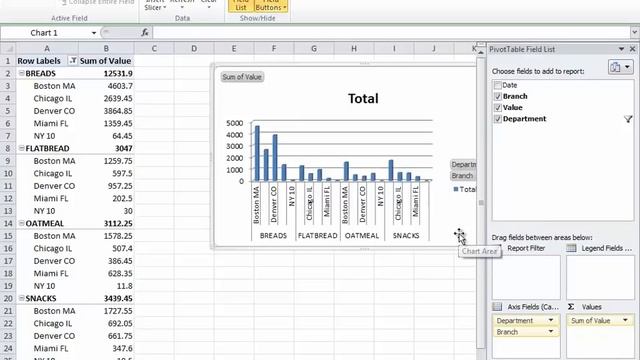Click SNACKS total 3439.45

pyautogui.click(x=106, y=298)
